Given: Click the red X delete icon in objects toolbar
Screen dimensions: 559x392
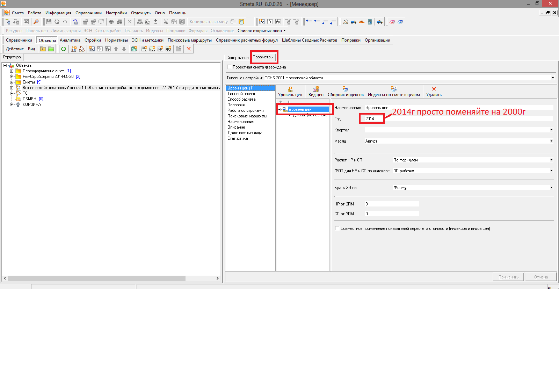Looking at the screenshot, I should 189,49.
